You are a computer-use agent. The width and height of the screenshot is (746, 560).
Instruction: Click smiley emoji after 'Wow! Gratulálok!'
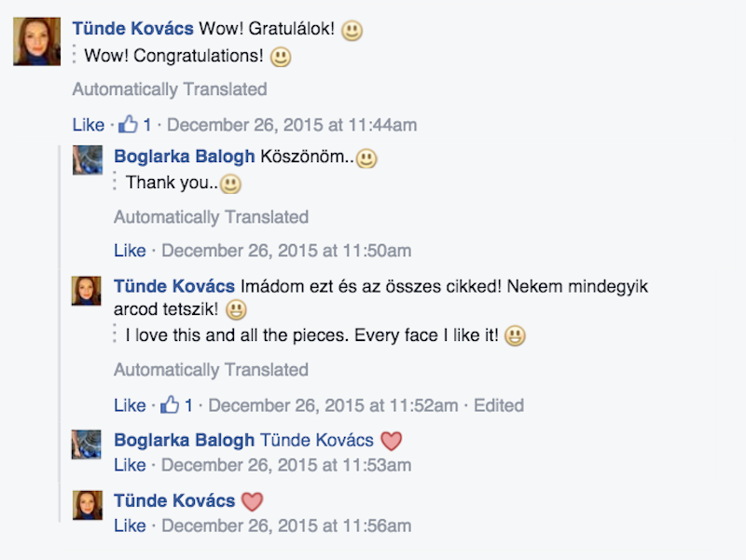pyautogui.click(x=352, y=30)
